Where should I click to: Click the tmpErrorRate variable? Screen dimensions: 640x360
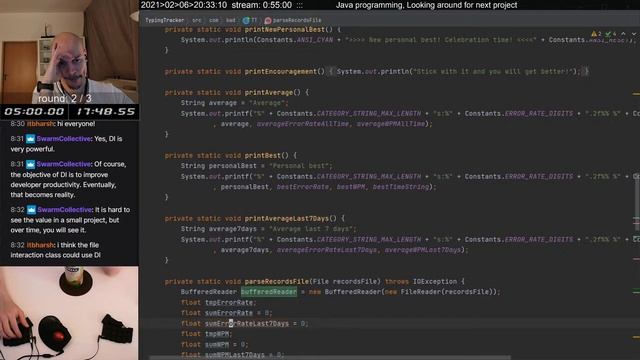(229, 302)
